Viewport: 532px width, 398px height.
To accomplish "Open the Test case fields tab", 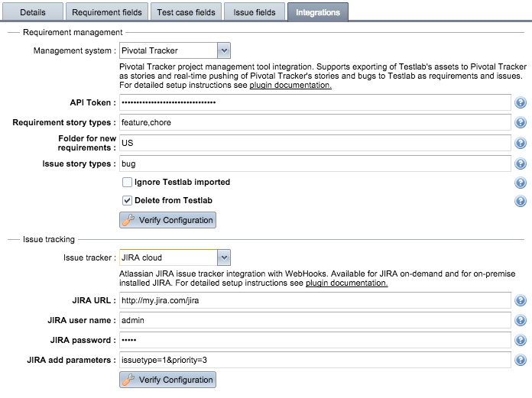I will coord(186,12).
